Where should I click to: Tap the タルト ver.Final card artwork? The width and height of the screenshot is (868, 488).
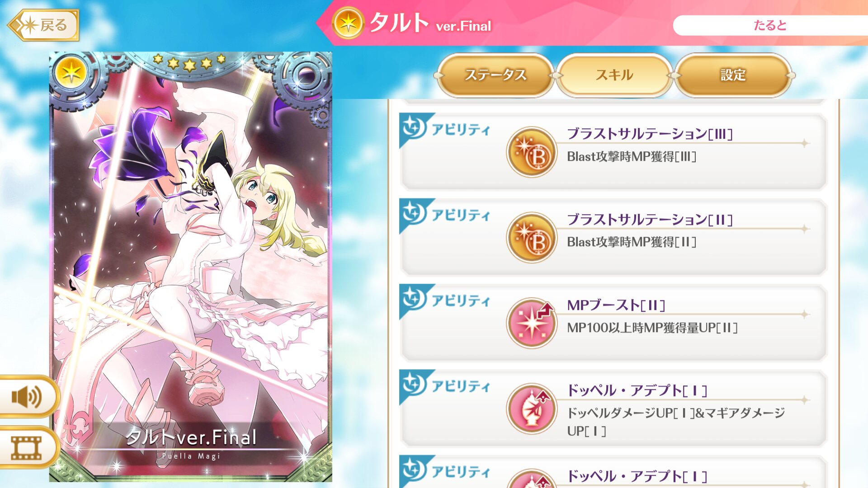coord(191,267)
